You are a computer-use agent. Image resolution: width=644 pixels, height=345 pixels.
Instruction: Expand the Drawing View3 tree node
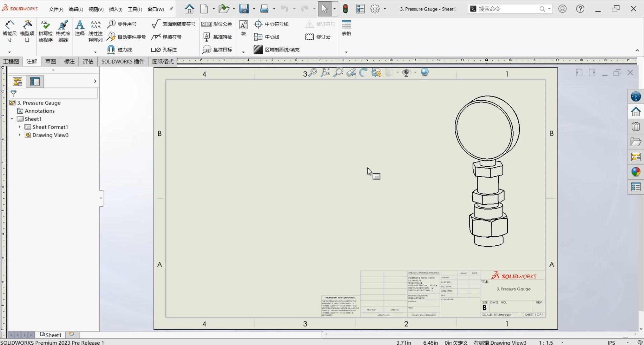pos(20,135)
